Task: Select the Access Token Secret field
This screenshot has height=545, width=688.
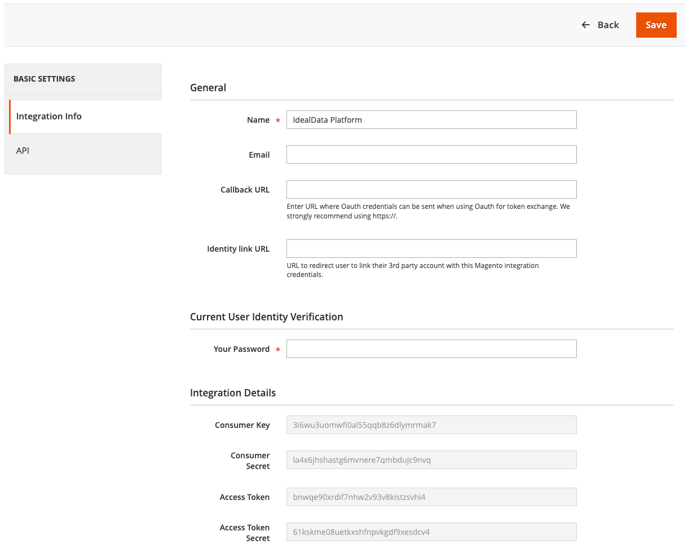Action: [431, 532]
